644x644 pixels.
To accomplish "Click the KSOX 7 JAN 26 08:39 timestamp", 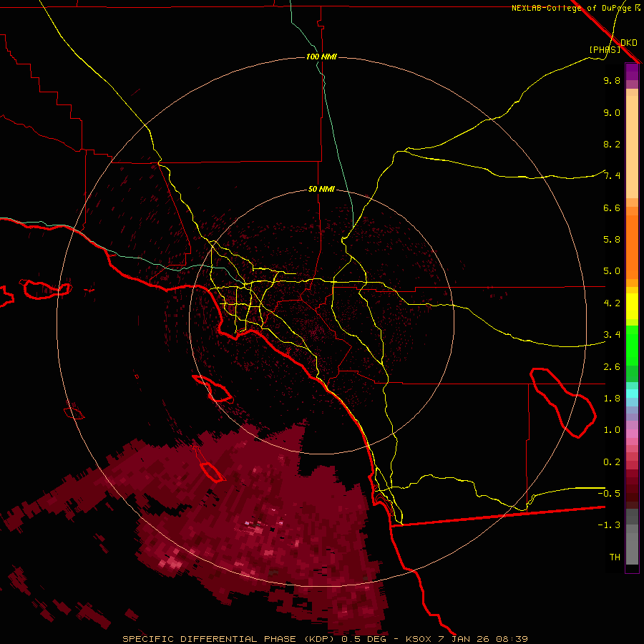I will click(x=467, y=639).
